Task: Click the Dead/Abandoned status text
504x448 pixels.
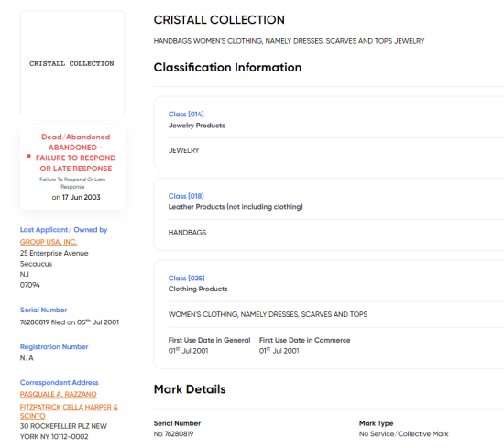Action: (75, 137)
